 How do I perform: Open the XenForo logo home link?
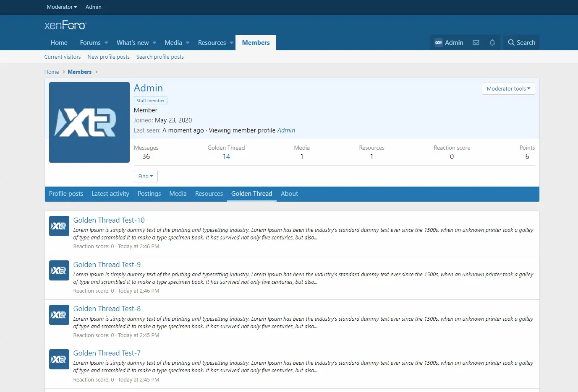pyautogui.click(x=65, y=26)
